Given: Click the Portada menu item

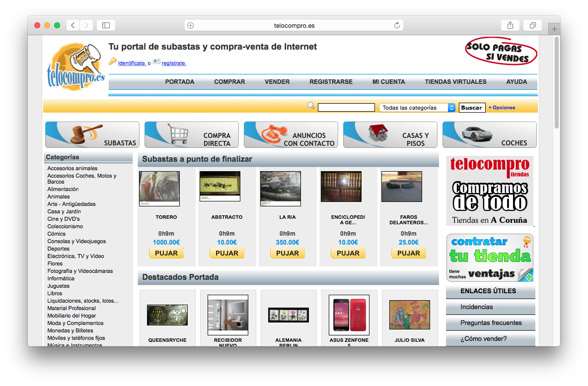Looking at the screenshot, I should tap(180, 82).
